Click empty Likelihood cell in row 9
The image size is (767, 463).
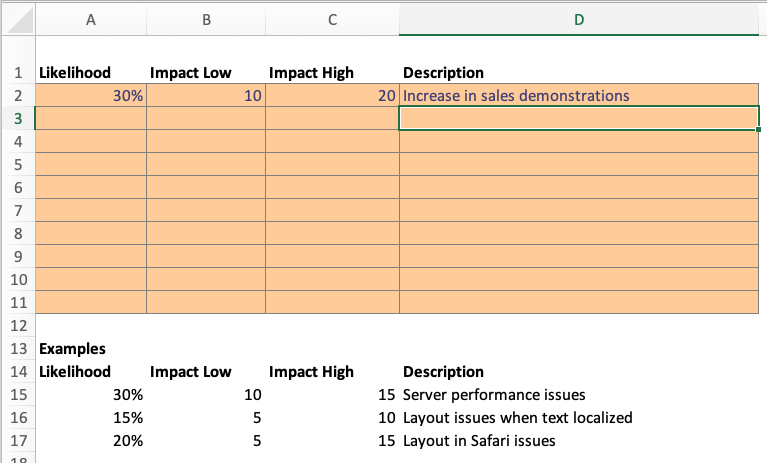(91, 256)
